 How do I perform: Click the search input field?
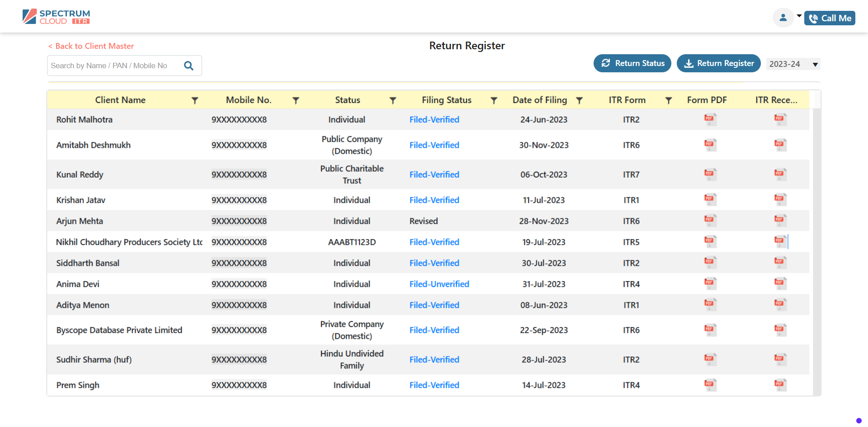point(113,66)
